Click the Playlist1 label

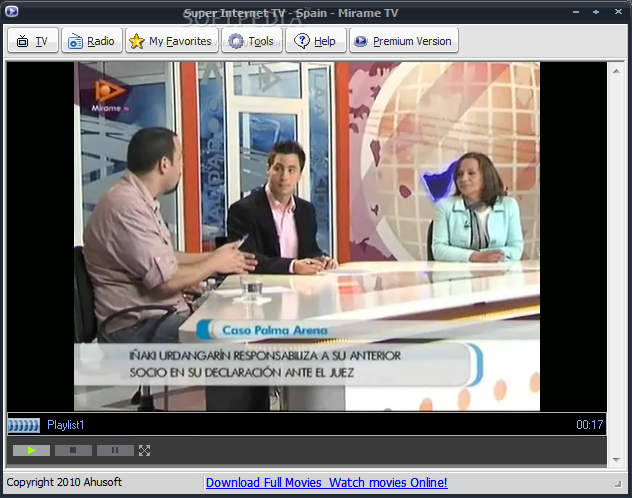[66, 425]
